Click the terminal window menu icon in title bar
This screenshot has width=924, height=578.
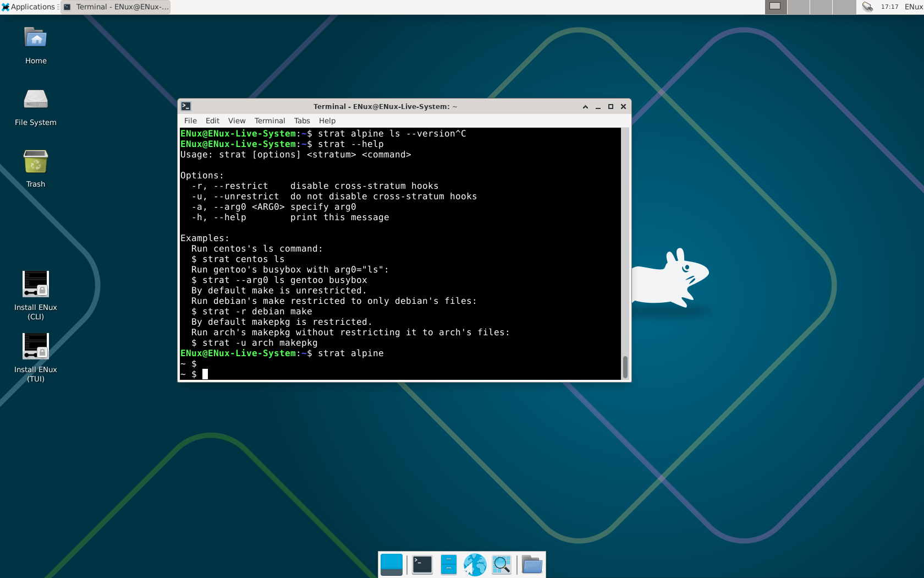[x=186, y=106]
